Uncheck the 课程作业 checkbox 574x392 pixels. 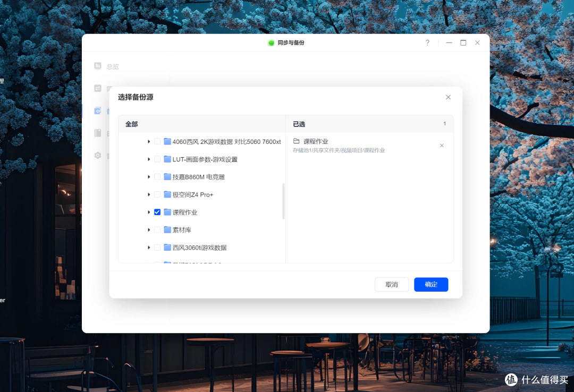(157, 212)
